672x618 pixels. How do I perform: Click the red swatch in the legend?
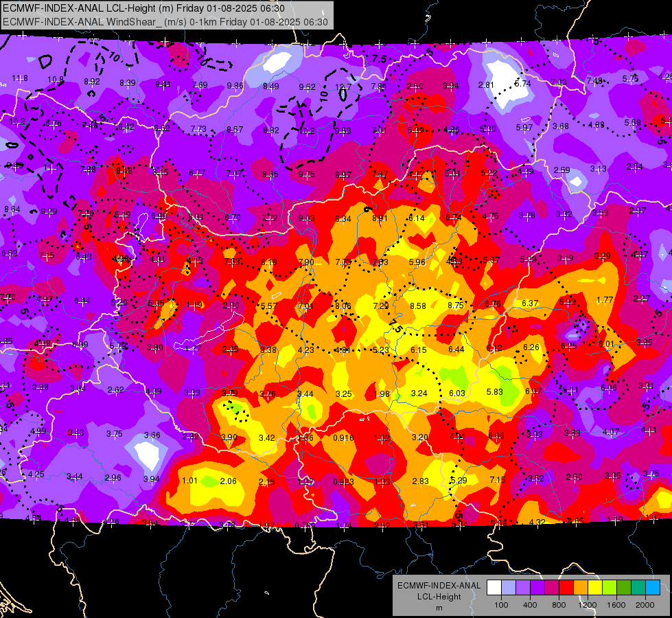click(566, 587)
